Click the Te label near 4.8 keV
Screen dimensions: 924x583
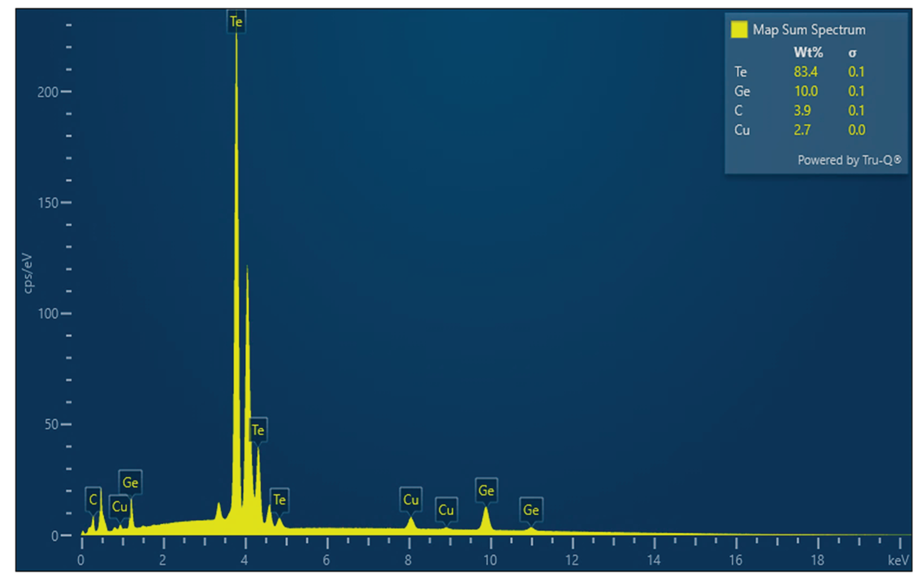pyautogui.click(x=279, y=499)
